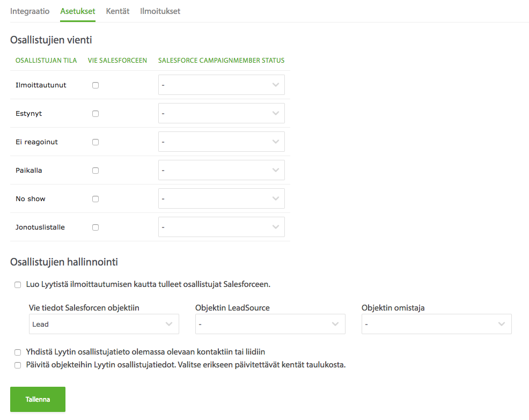Enable Luo Lyytistä ilmoittautumisen osallistujat checkbox

(18, 285)
